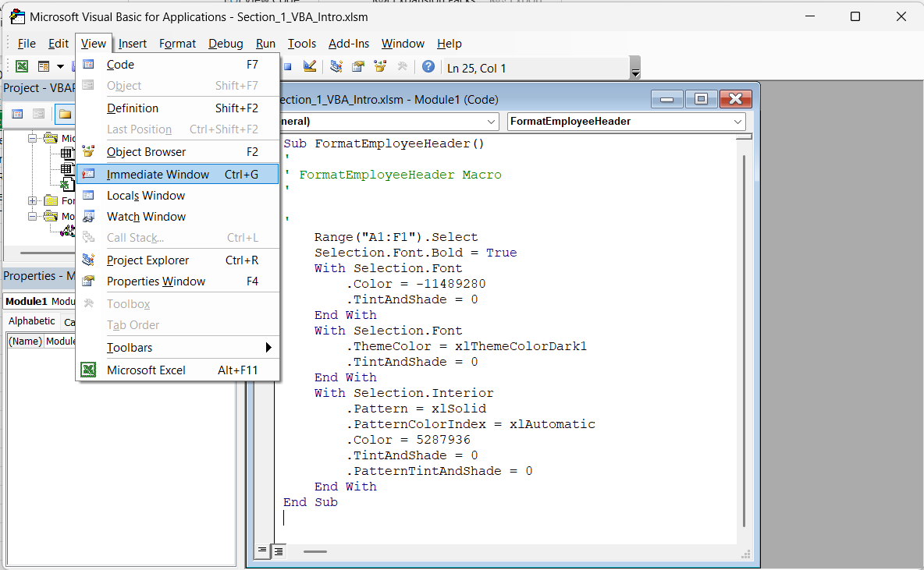Click the 'Sub FormatEmployeeHeader()' line
This screenshot has height=570, width=924.
(x=384, y=143)
